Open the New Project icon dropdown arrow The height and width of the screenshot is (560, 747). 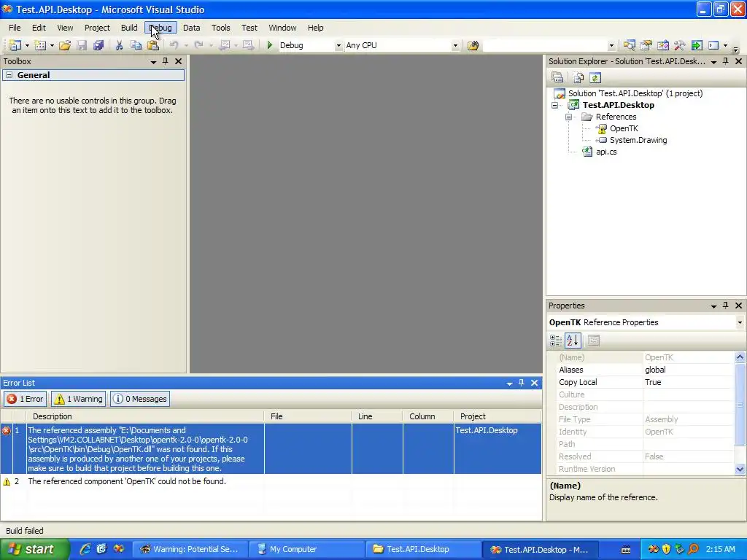[x=27, y=46]
